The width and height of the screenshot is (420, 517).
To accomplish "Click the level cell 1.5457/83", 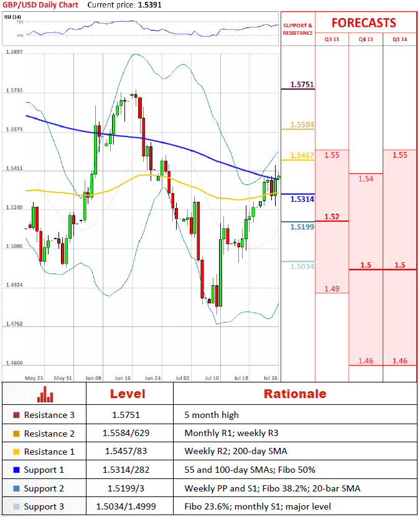I will [126, 451].
